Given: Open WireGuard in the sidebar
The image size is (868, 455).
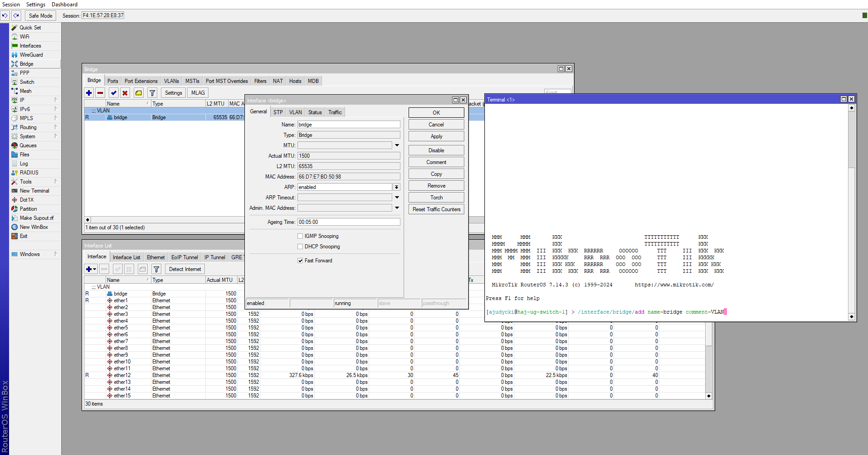Looking at the screenshot, I should click(31, 55).
